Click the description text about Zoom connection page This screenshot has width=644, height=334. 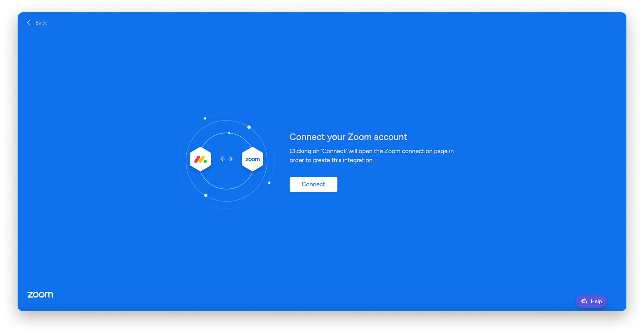tap(372, 155)
